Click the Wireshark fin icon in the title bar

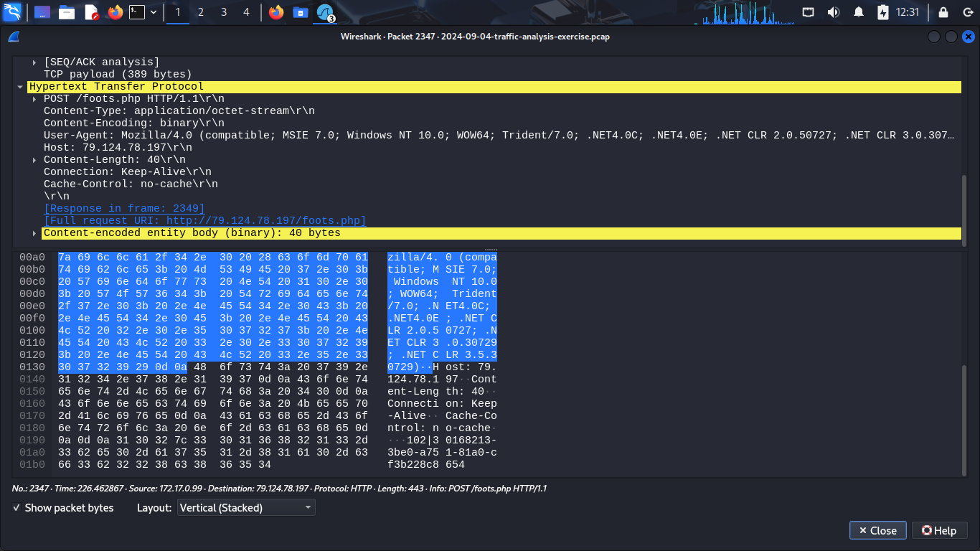coord(14,37)
